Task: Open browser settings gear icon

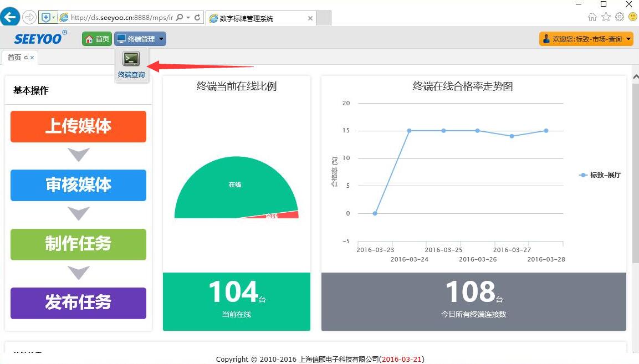Action: [619, 17]
